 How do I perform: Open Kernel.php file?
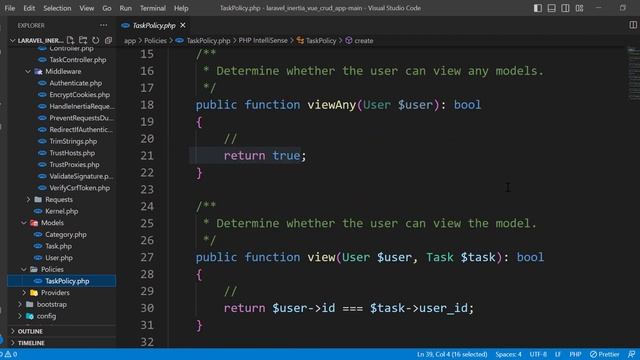[62, 211]
